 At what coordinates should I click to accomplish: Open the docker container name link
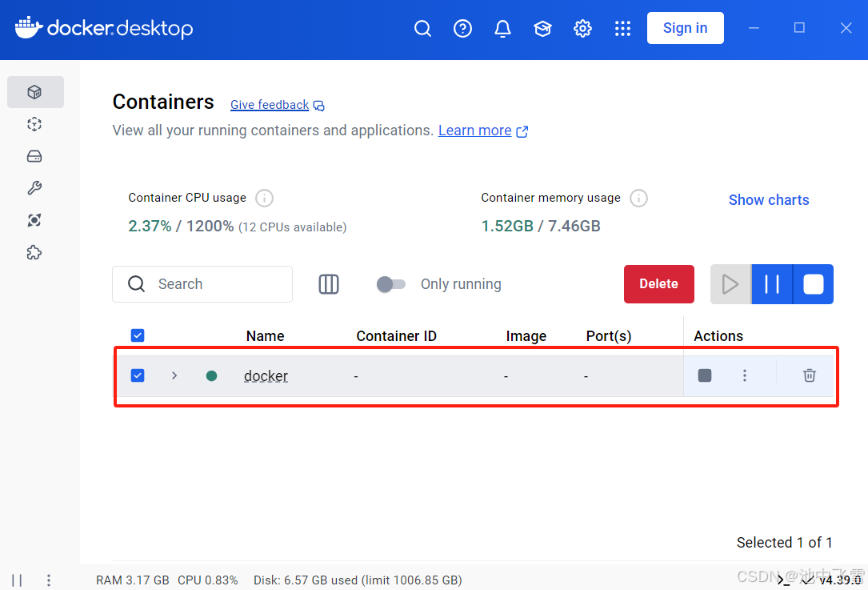(x=266, y=376)
